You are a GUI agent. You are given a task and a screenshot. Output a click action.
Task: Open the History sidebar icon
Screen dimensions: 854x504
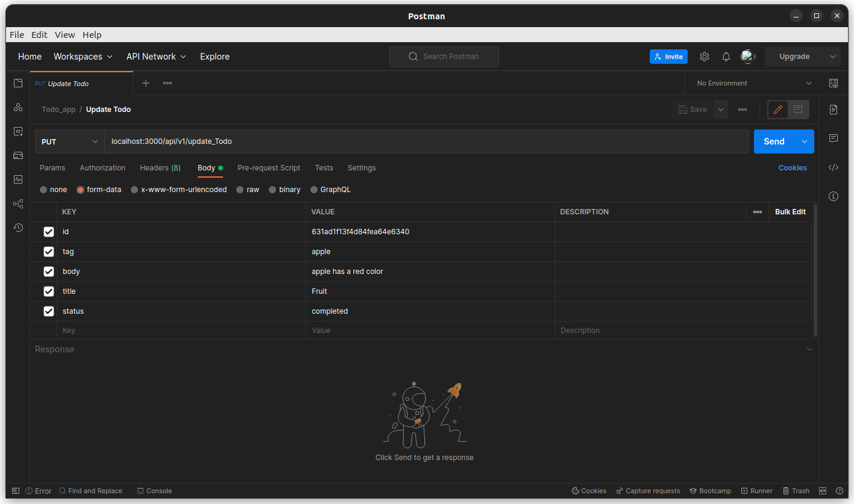coord(18,228)
